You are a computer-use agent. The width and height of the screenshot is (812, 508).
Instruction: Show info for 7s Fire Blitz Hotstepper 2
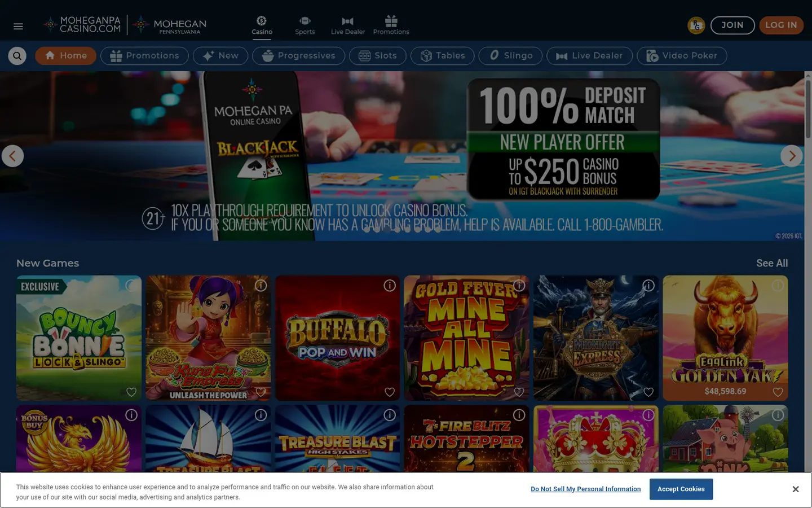[519, 415]
